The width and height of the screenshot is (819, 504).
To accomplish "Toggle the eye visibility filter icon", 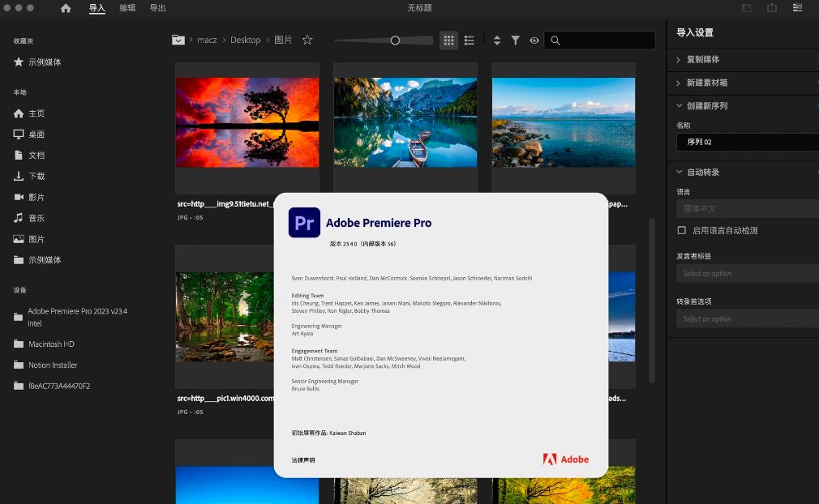I will 534,41.
